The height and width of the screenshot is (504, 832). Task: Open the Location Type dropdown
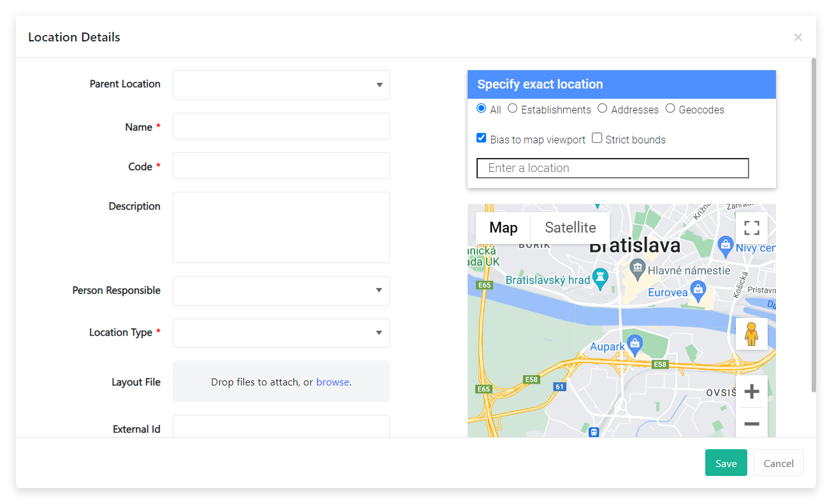tap(281, 333)
